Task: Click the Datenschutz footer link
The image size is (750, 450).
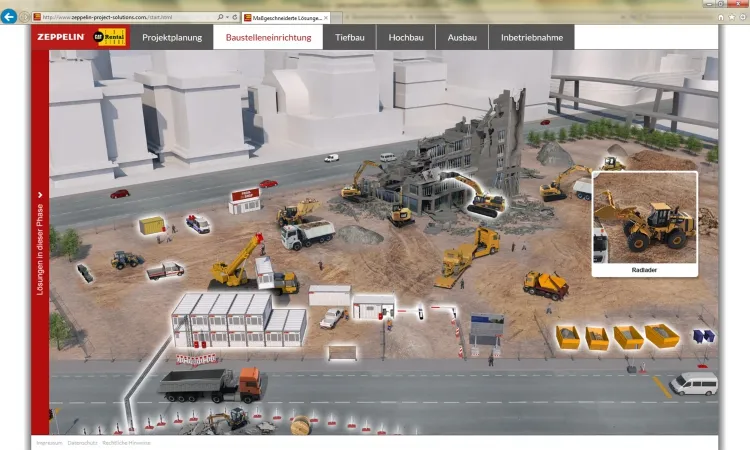Action: [x=82, y=442]
